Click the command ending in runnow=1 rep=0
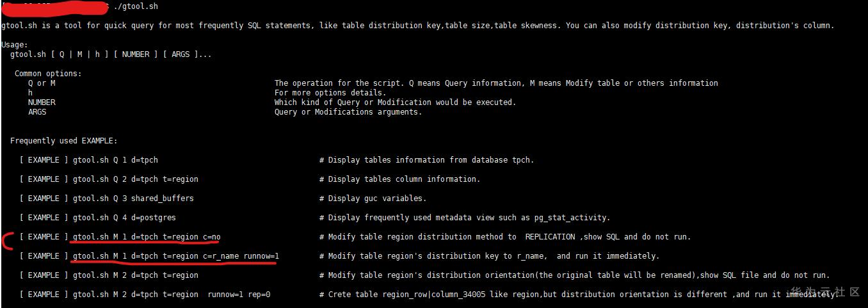This screenshot has height=308, width=868. [x=172, y=295]
